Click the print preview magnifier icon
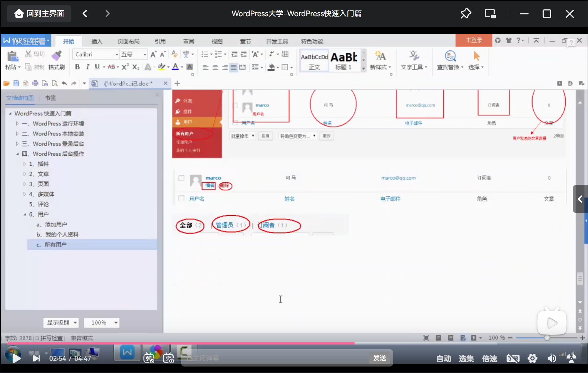The width and height of the screenshot is (588, 373). tap(55, 83)
